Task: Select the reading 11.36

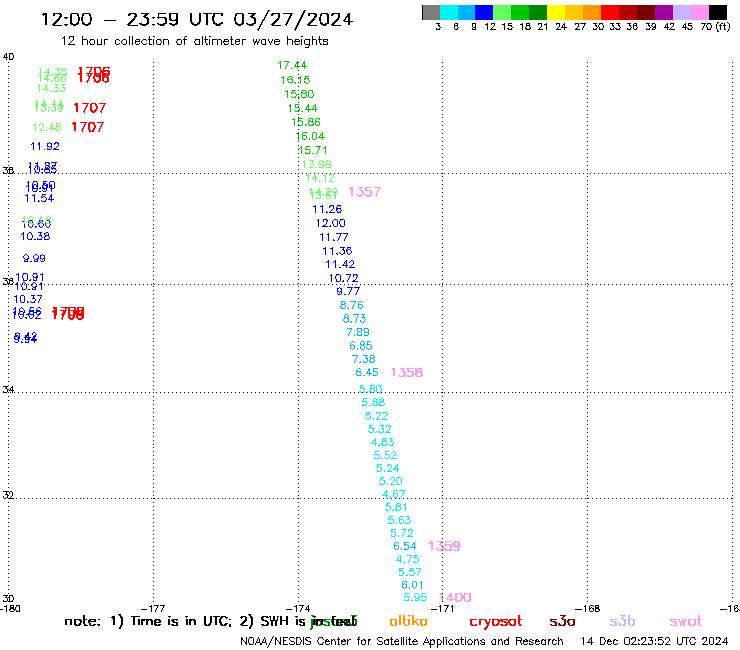Action: pos(337,251)
